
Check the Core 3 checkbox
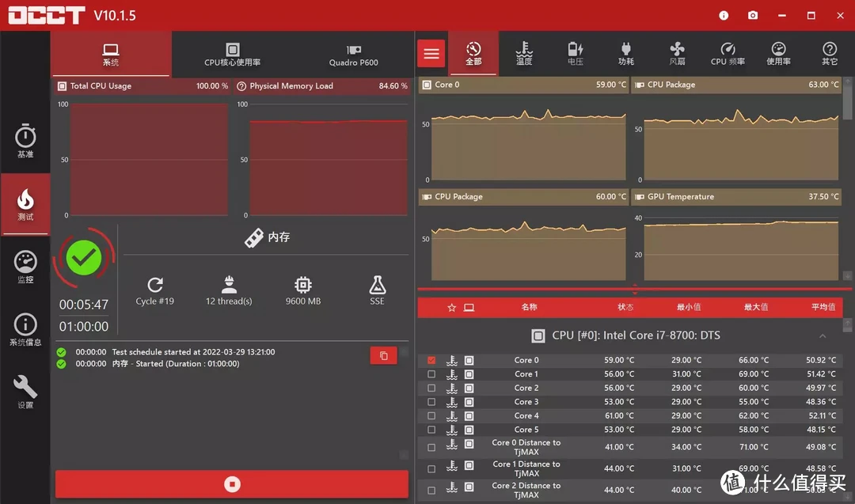[x=431, y=402]
